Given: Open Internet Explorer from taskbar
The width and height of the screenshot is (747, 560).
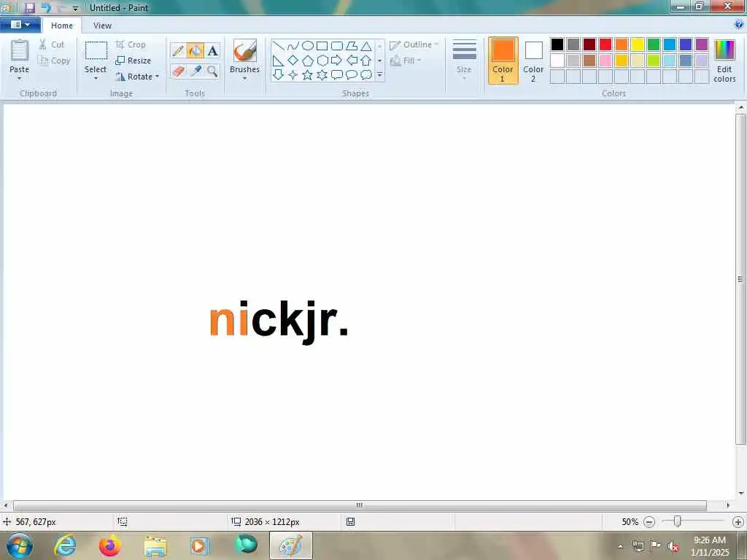Looking at the screenshot, I should (65, 545).
